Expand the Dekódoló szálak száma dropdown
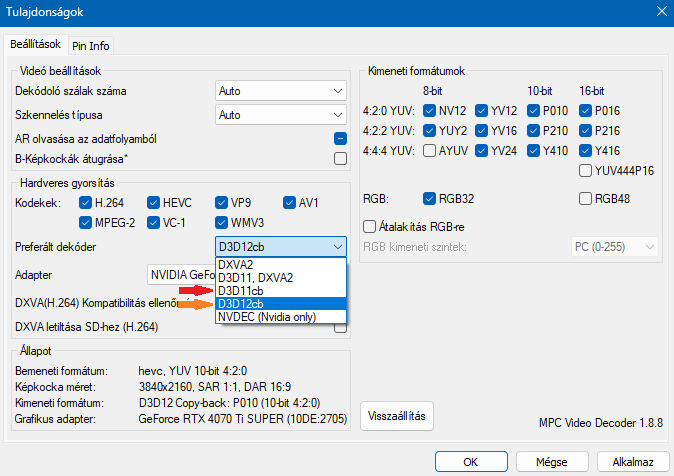The height and width of the screenshot is (476, 674). point(281,91)
